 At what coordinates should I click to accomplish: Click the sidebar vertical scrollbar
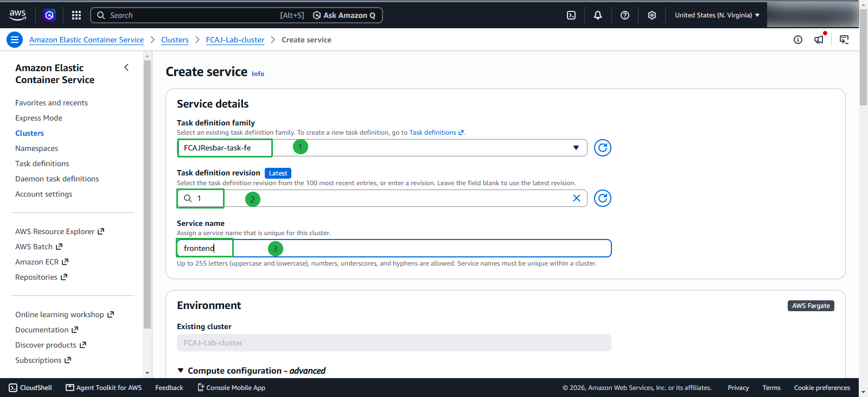click(x=147, y=193)
